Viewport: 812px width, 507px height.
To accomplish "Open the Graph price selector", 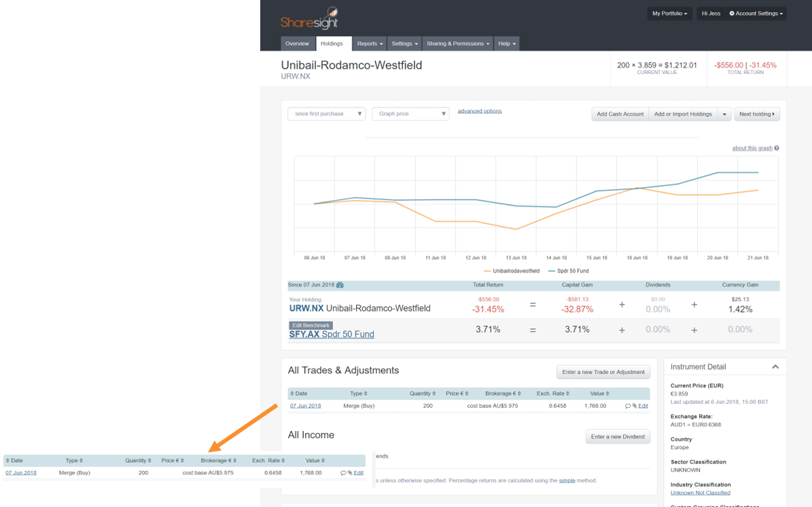I will (410, 114).
